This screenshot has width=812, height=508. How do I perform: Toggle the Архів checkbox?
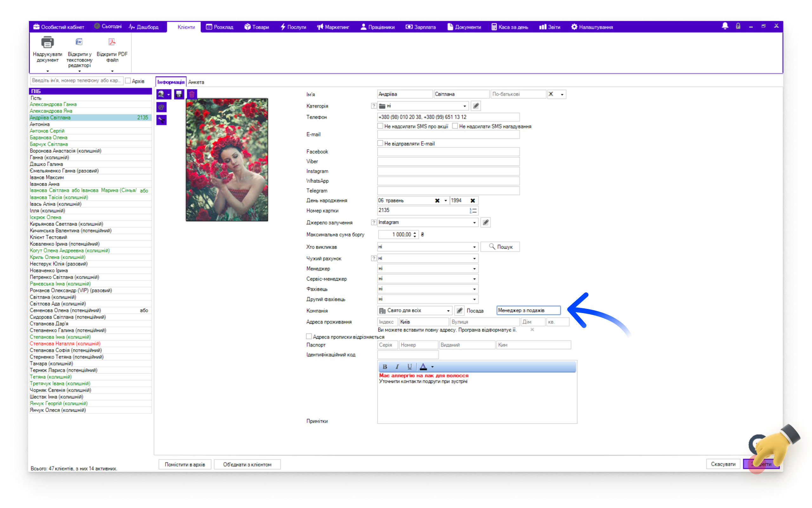pyautogui.click(x=128, y=81)
